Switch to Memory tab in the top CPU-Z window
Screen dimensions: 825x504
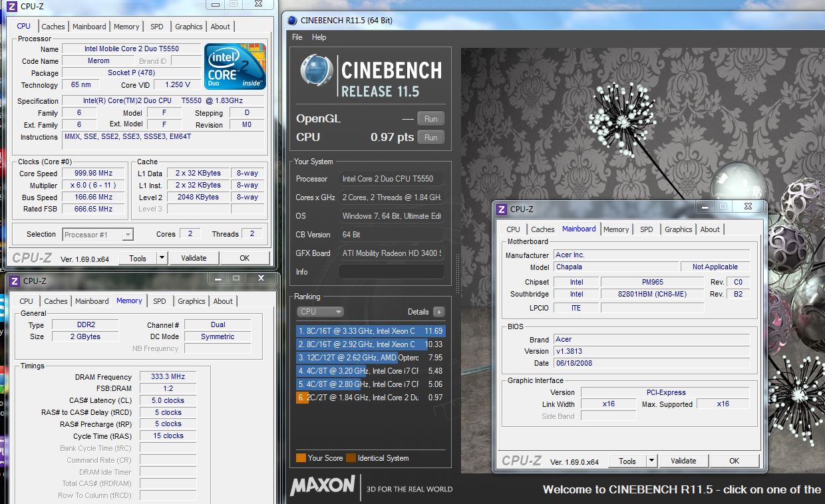click(126, 27)
